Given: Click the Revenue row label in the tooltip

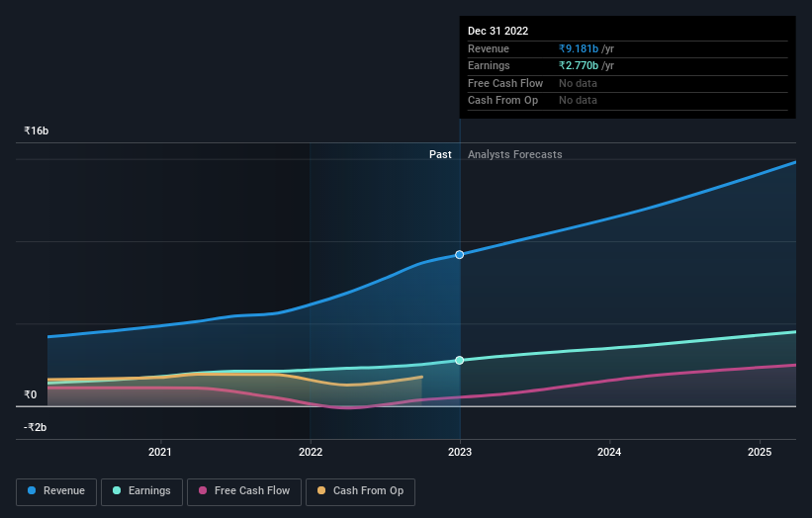Looking at the screenshot, I should [x=489, y=48].
